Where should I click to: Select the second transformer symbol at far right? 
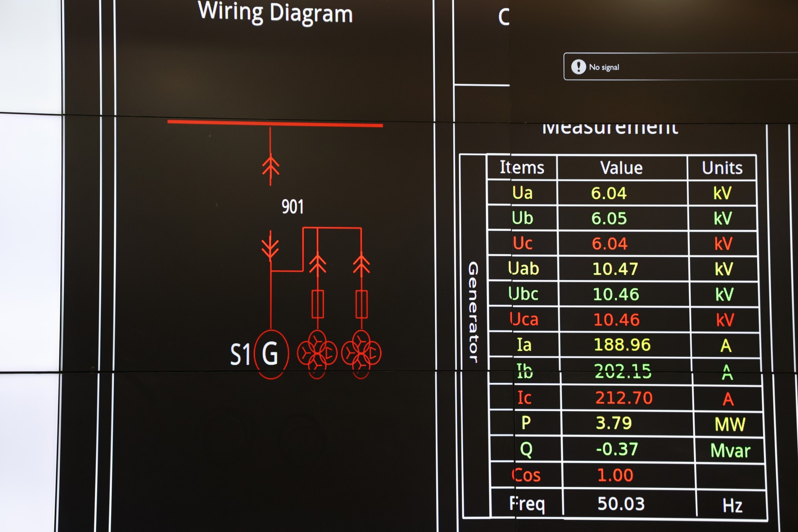[361, 354]
